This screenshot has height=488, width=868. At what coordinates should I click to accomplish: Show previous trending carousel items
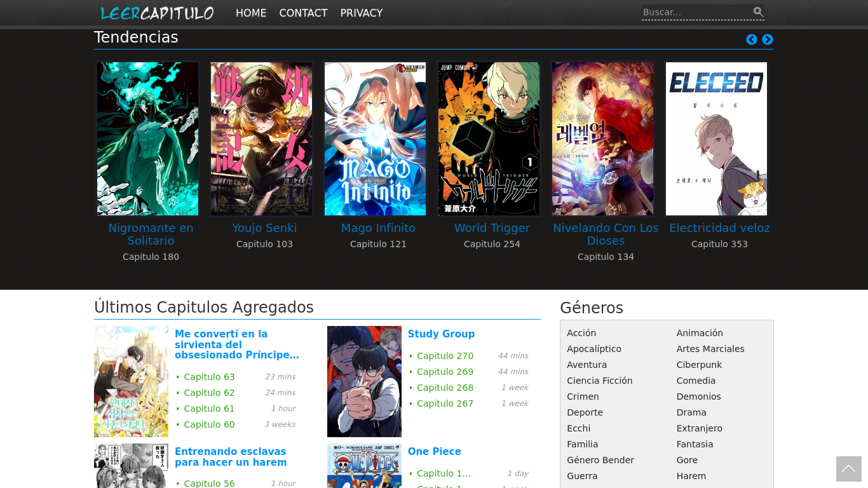[x=752, y=39]
